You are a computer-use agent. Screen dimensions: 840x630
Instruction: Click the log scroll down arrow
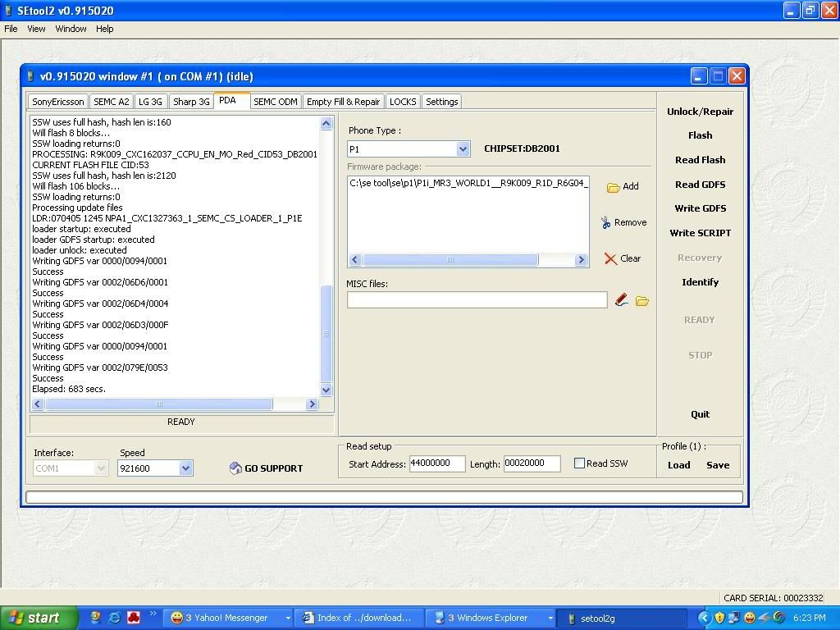pos(326,390)
